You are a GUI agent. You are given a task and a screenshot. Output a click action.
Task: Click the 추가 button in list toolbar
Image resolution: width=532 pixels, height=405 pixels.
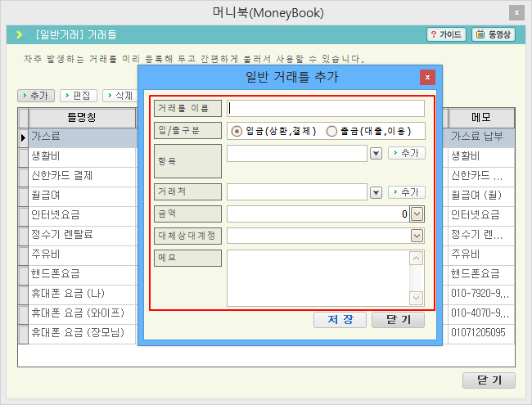(34, 96)
